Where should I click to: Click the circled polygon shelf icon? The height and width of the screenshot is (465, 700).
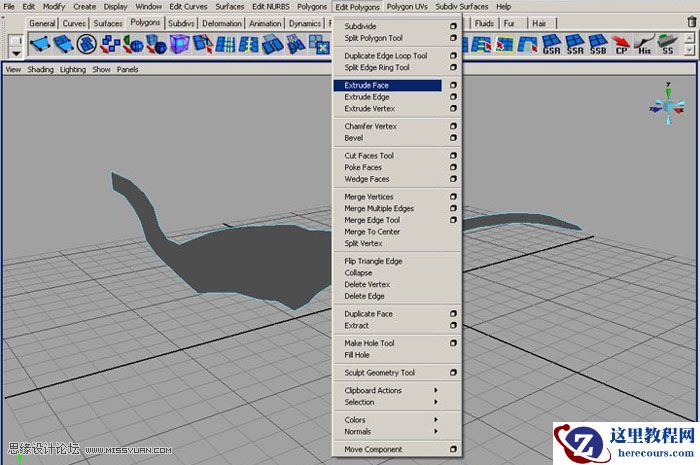click(x=87, y=45)
